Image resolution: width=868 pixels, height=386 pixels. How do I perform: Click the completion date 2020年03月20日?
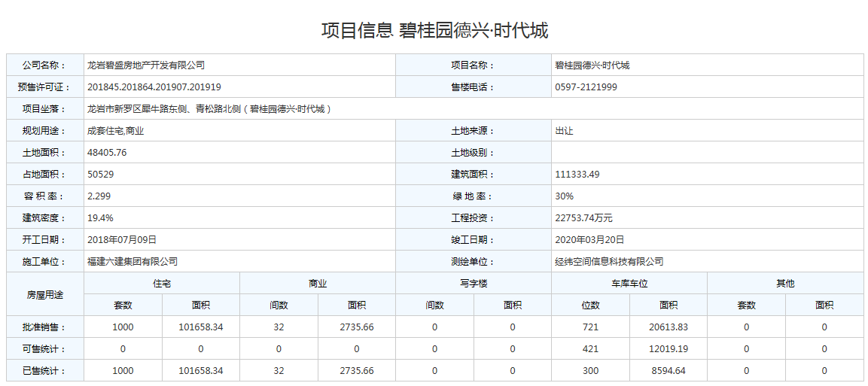click(x=589, y=239)
